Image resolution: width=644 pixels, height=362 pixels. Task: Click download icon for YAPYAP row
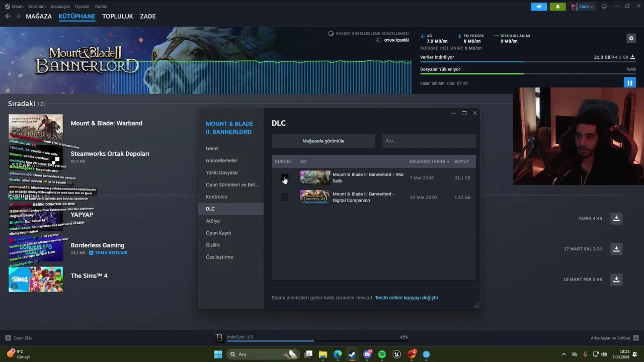pyautogui.click(x=616, y=218)
